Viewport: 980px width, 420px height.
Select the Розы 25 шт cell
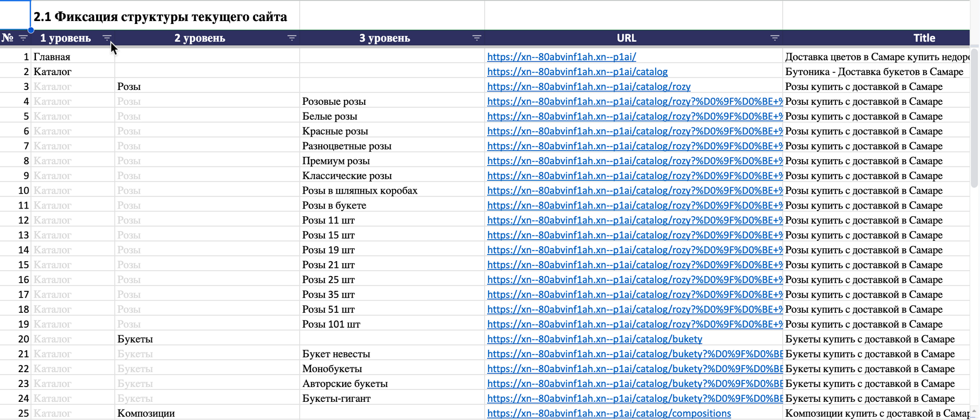[392, 280]
